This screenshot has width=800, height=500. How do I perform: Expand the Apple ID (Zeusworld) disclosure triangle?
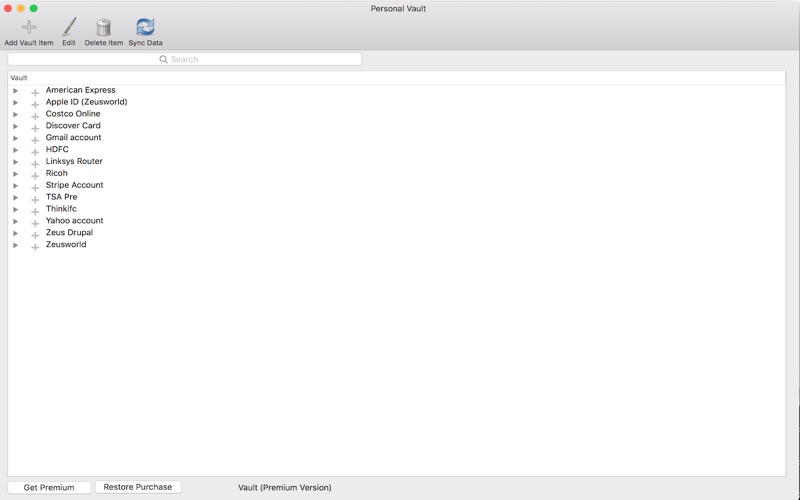pos(15,103)
